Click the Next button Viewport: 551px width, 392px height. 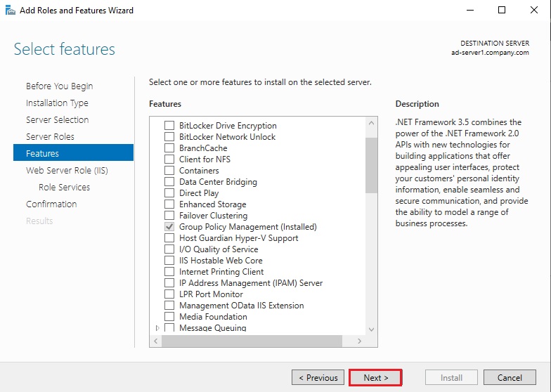(x=375, y=377)
